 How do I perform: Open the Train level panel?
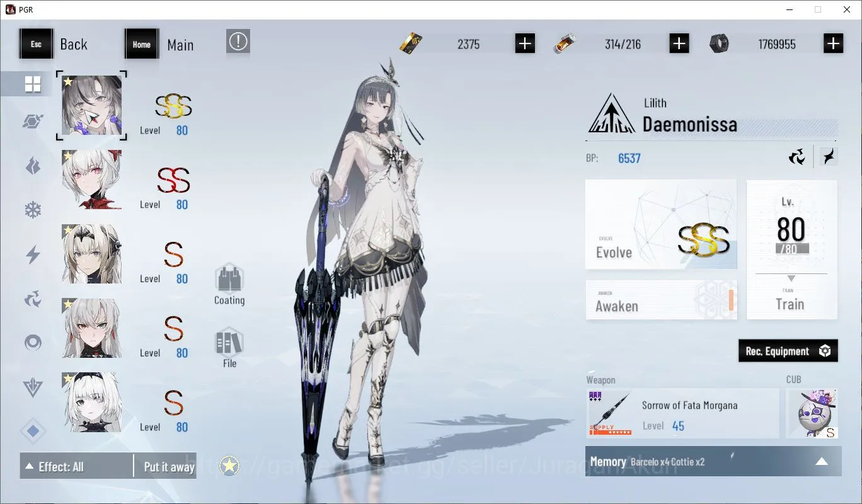click(x=792, y=249)
